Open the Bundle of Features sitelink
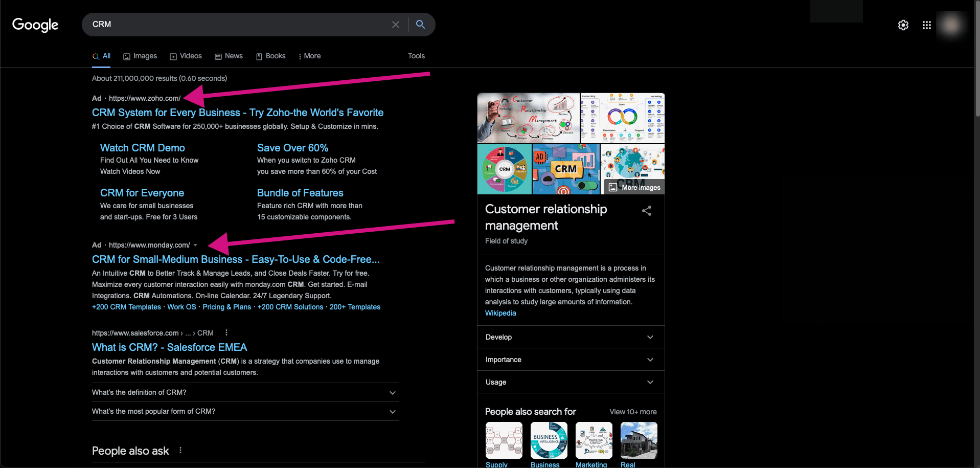 [x=300, y=193]
